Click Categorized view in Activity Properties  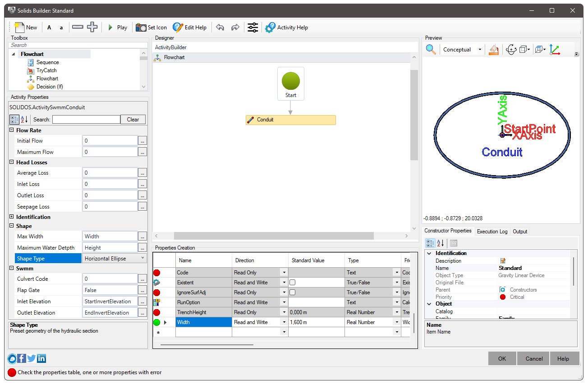point(14,120)
